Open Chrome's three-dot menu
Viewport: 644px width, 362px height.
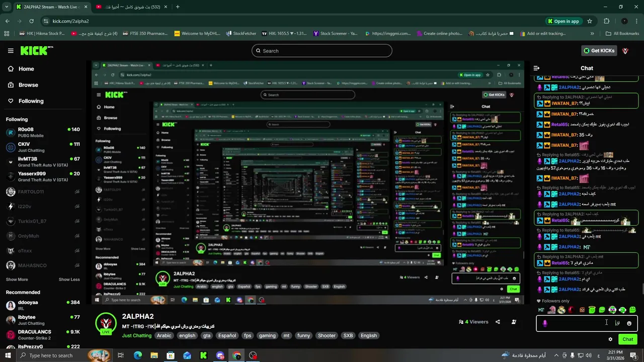pos(637,21)
